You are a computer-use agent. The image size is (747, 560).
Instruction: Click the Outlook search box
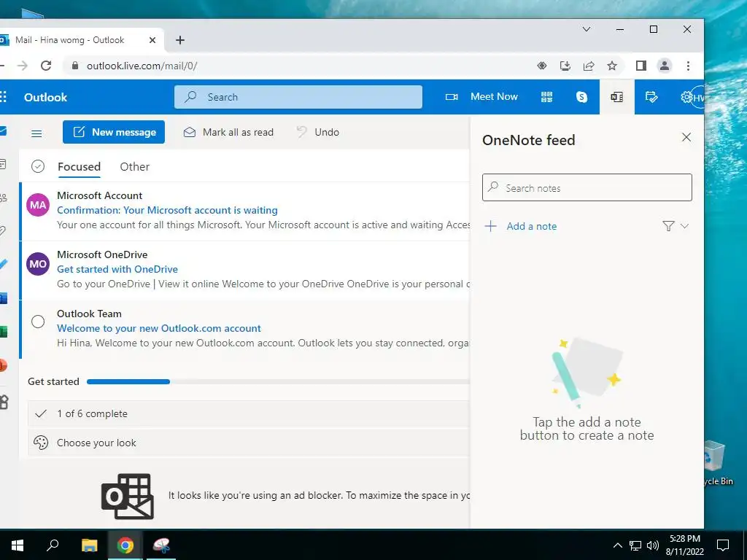(298, 97)
